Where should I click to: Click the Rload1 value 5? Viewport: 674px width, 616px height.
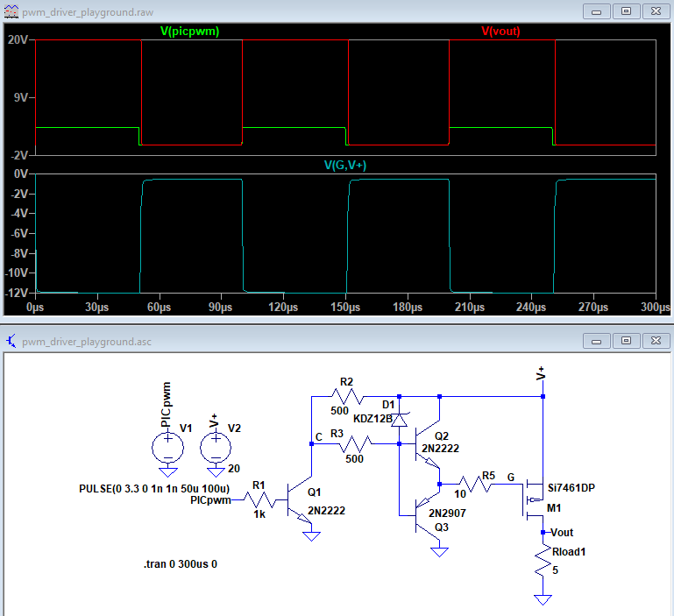click(x=555, y=570)
